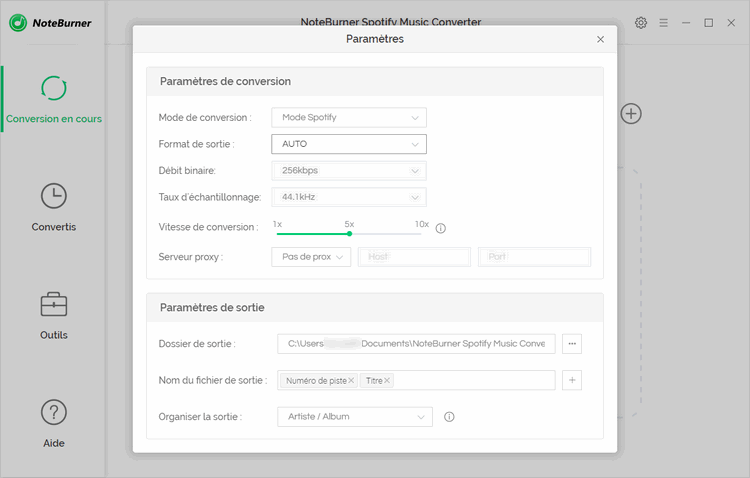The height and width of the screenshot is (478, 750).
Task: Open the hamburger menu in title bar
Action: 663,22
